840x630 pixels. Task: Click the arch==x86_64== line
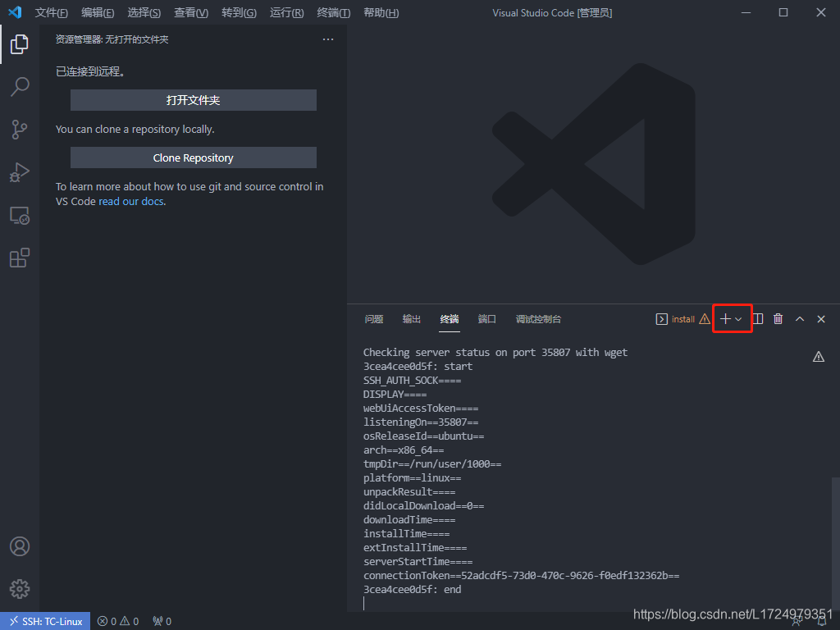(x=404, y=450)
